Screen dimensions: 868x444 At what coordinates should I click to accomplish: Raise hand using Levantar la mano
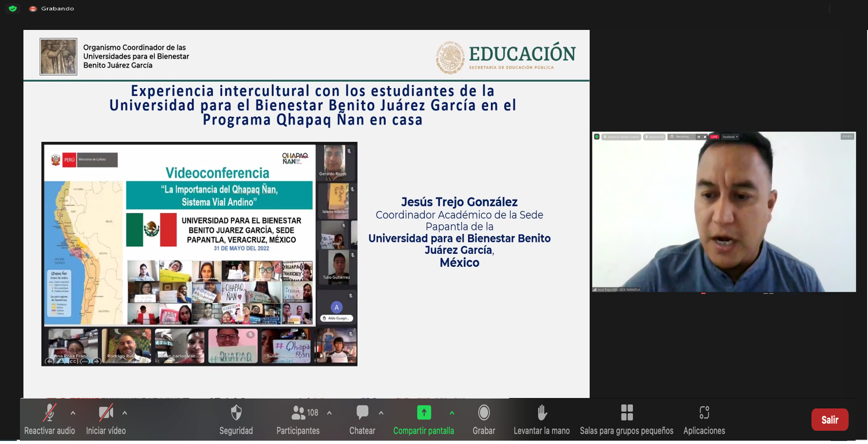coord(542,419)
